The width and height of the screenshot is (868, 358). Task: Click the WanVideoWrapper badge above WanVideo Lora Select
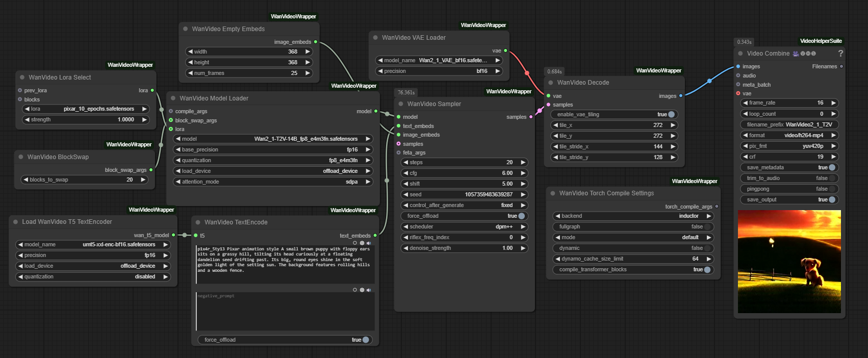(130, 65)
